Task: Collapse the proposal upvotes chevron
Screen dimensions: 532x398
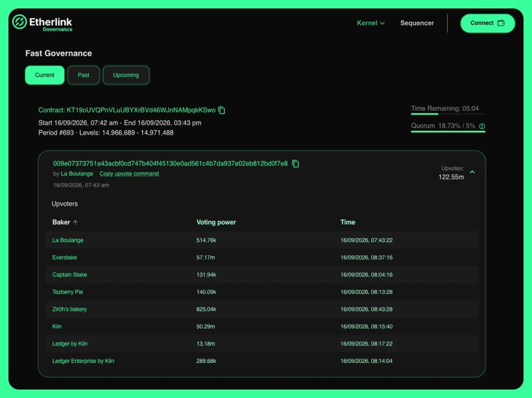Action: tap(472, 172)
